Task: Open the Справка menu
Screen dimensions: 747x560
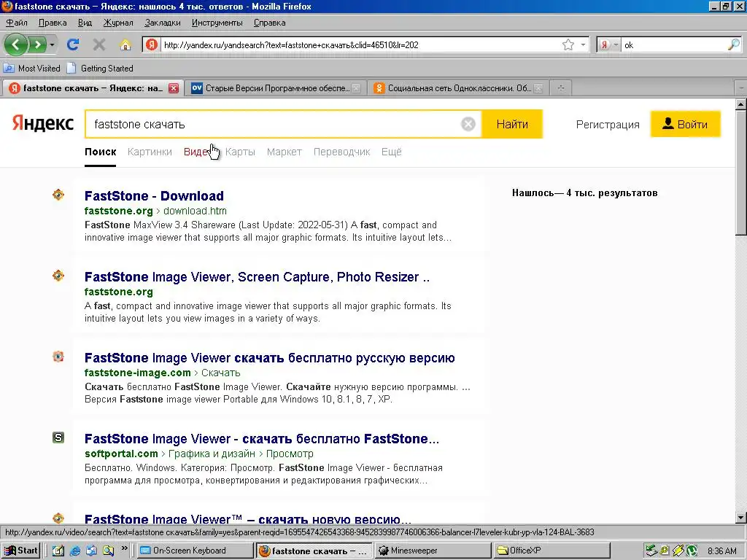Action: tap(269, 23)
